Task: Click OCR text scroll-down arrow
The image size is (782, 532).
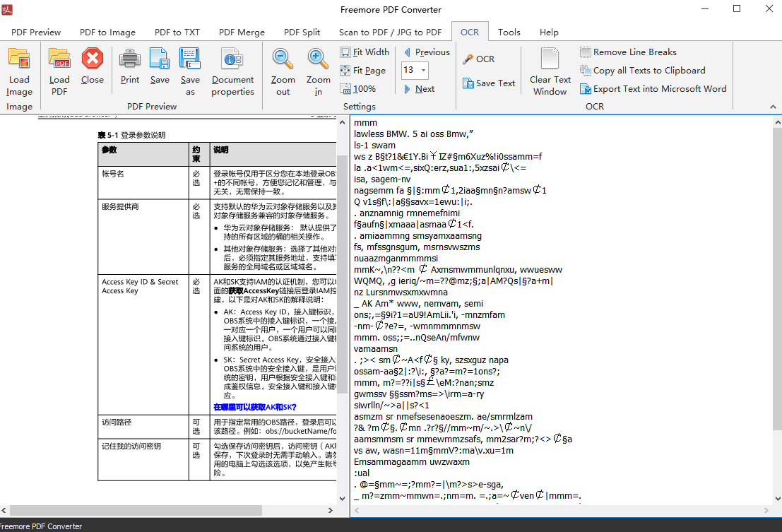Action: click(778, 498)
